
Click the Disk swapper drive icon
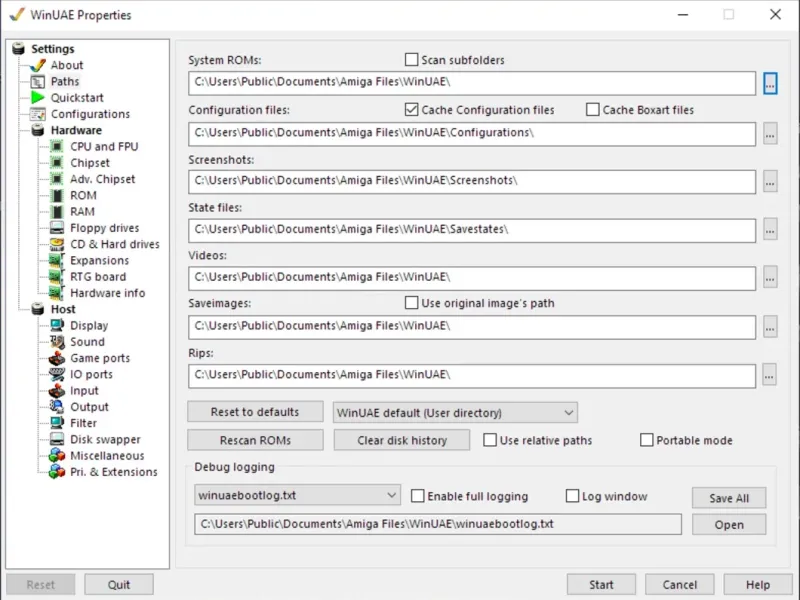(57, 439)
